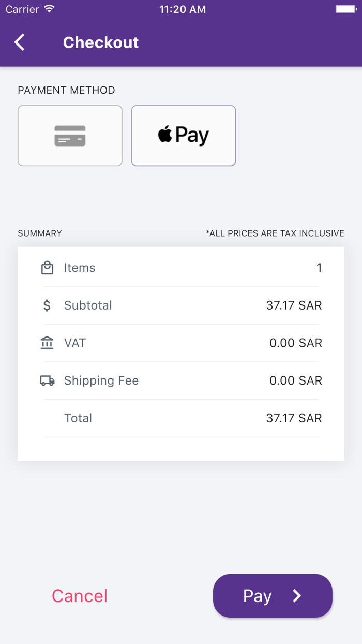Tap the Items count row
Image resolution: width=362 pixels, height=644 pixels.
[x=181, y=268]
